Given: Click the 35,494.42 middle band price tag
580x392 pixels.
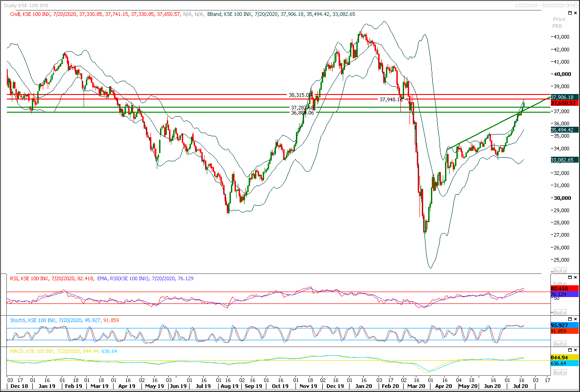Looking at the screenshot, I should click(564, 129).
